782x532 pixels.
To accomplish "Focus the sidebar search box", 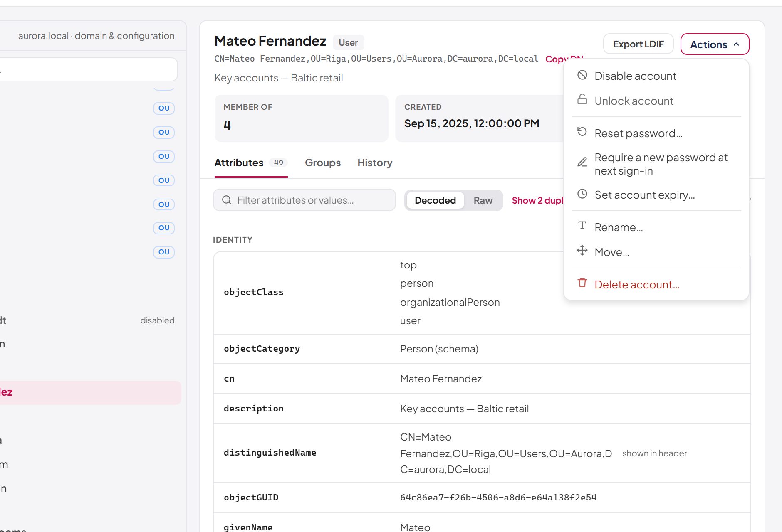I will tap(89, 69).
